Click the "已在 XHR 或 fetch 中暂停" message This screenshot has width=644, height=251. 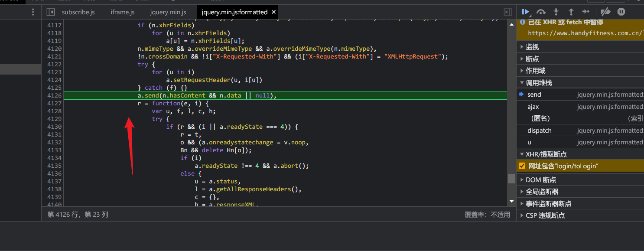pos(566,23)
